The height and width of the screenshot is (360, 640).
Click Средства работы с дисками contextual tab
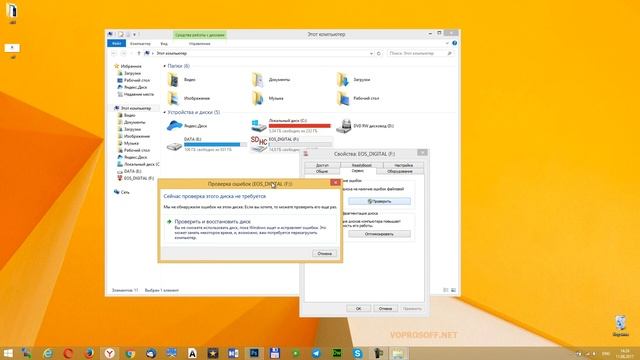200,35
